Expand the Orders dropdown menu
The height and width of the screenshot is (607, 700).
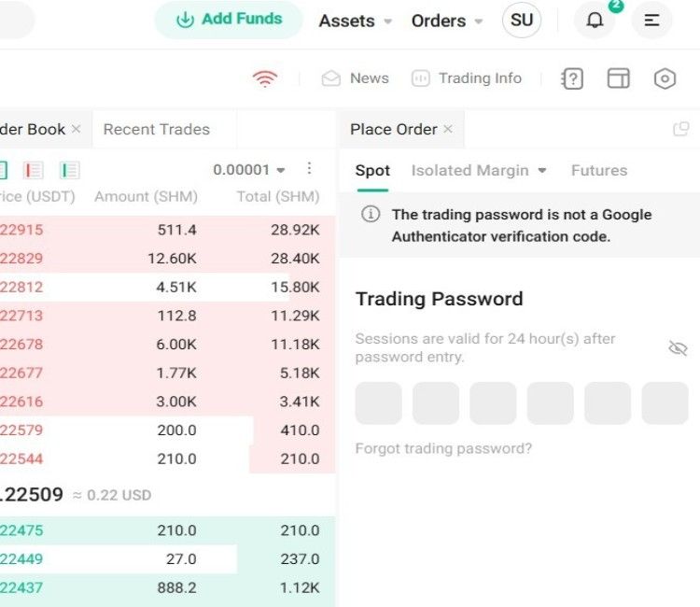[x=447, y=21]
